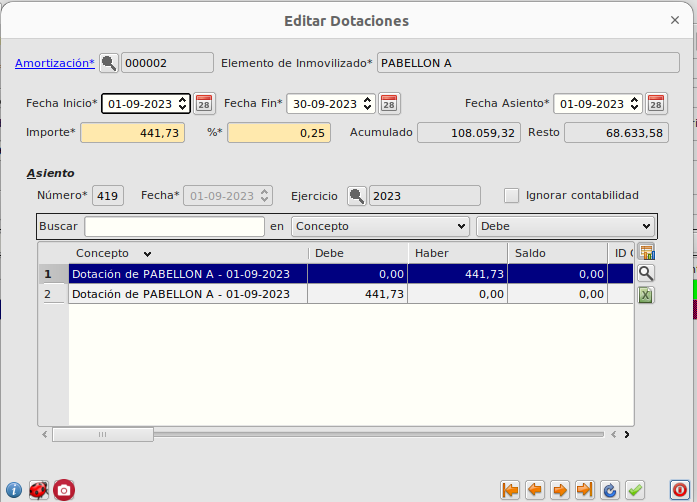Click the blue refresh/reload icon
This screenshot has height=502, width=697.
(610, 490)
